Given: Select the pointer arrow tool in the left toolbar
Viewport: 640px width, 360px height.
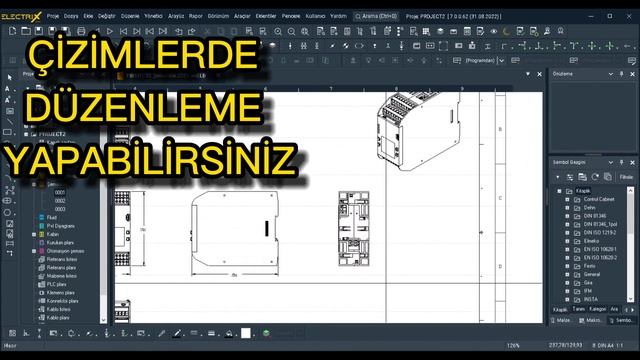Looking at the screenshot, I should 9,77.
